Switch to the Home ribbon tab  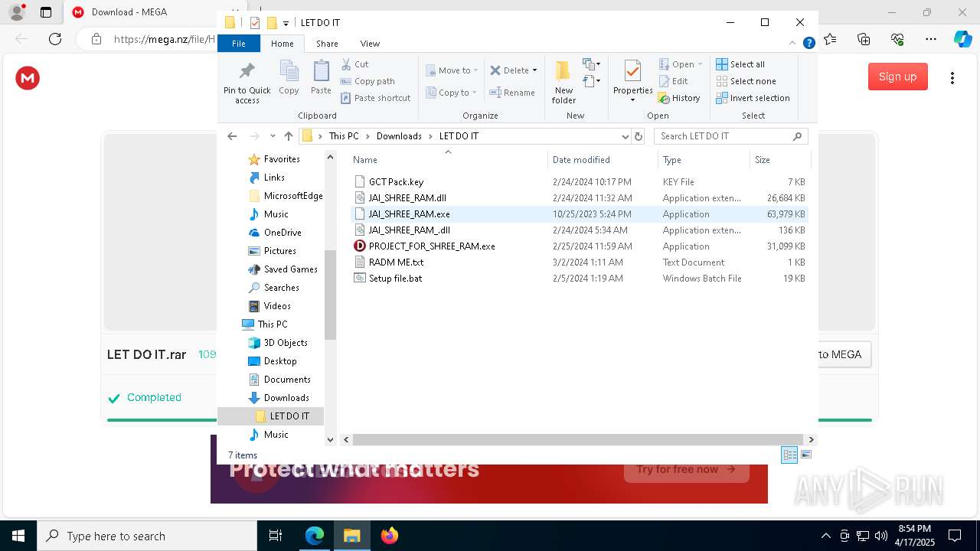coord(282,44)
